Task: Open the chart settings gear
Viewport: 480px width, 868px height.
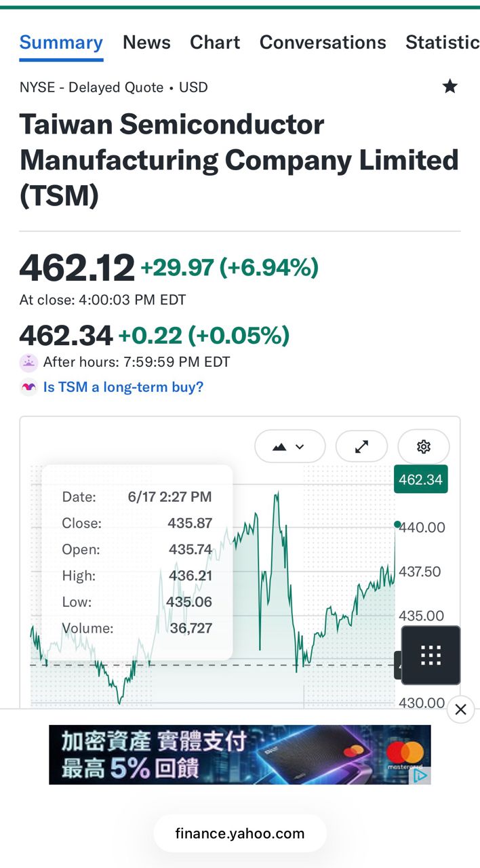Action: pos(424,446)
